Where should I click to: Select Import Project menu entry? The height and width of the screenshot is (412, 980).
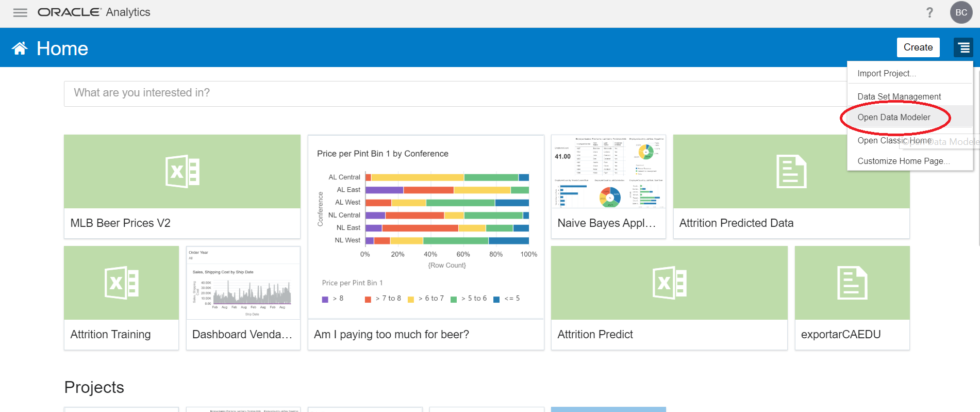910,73
